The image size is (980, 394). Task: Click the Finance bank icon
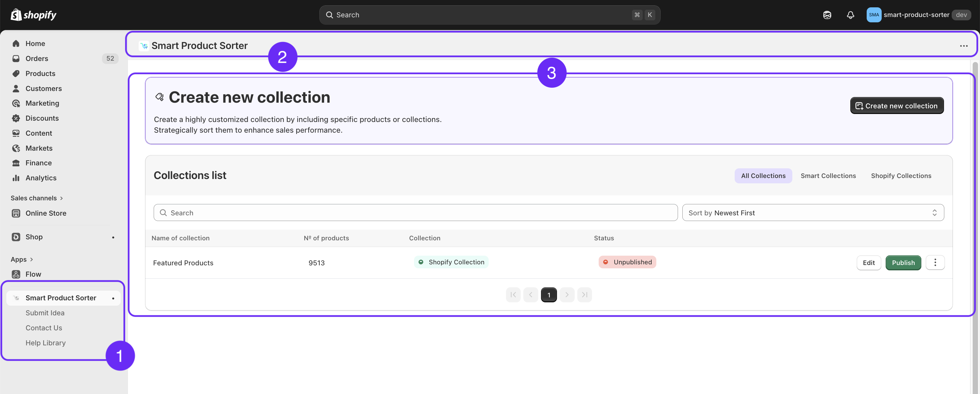[x=16, y=163]
